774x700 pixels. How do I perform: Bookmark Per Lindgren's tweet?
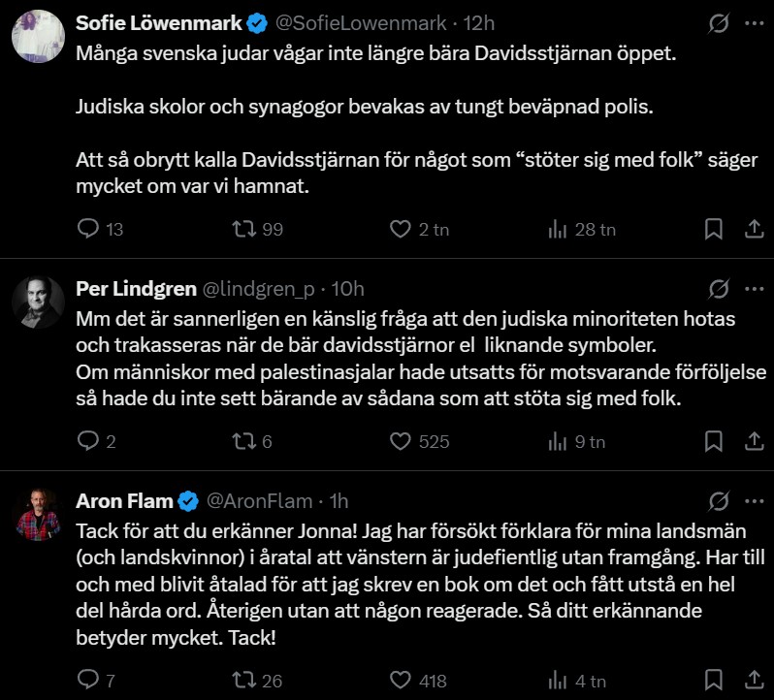[713, 441]
